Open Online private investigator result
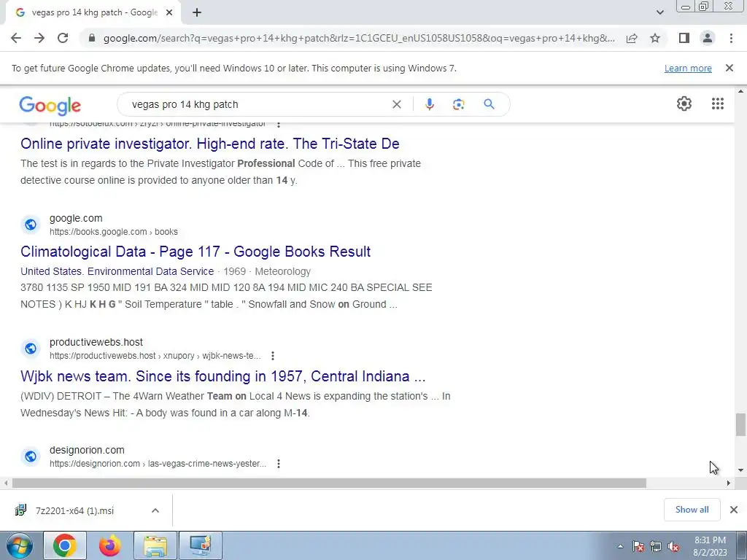Screen dimensions: 747x560 (210, 144)
